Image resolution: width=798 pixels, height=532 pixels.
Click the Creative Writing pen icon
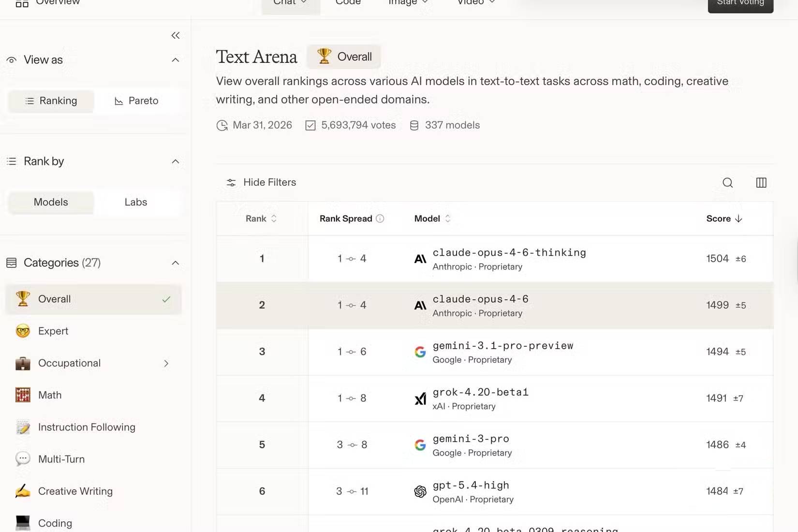tap(23, 491)
